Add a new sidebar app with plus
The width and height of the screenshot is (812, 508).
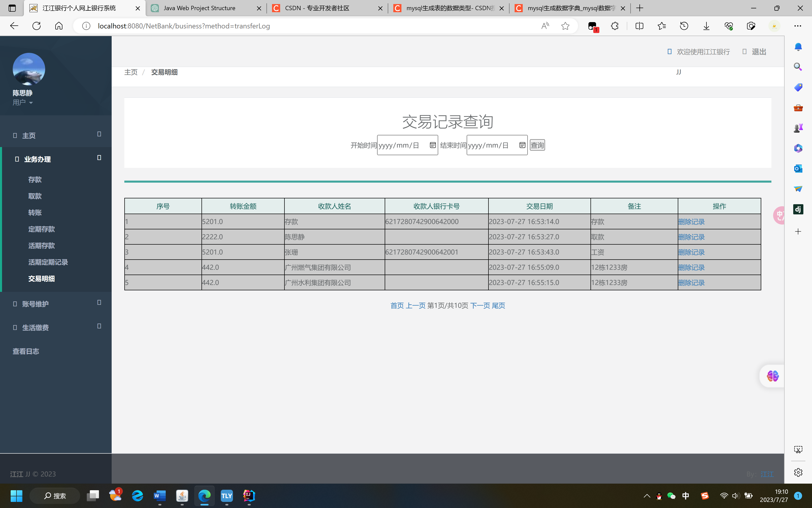798,231
